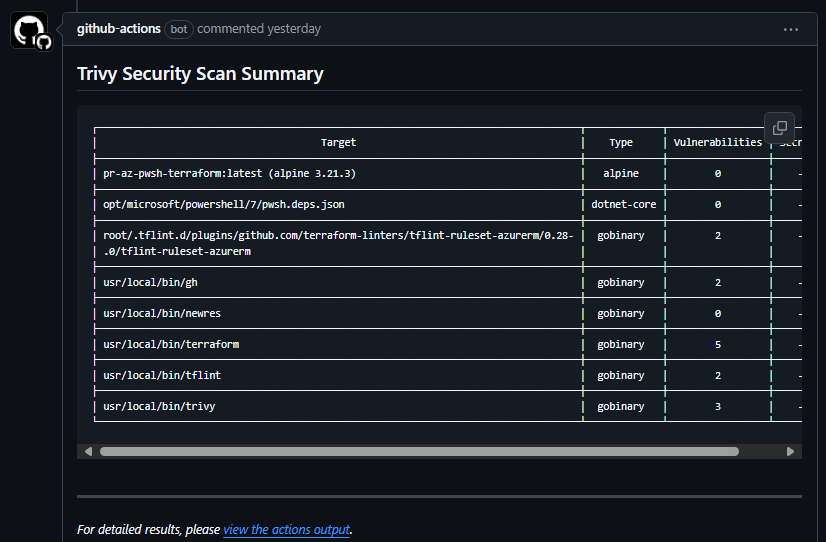Click the 'gobinary' type in the gh row

pos(621,282)
